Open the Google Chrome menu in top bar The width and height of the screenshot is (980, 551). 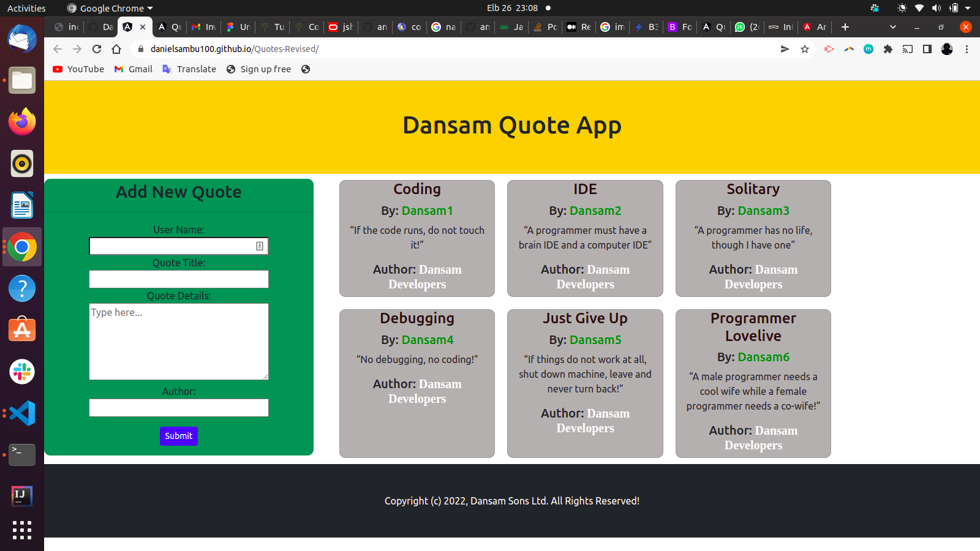[109, 8]
